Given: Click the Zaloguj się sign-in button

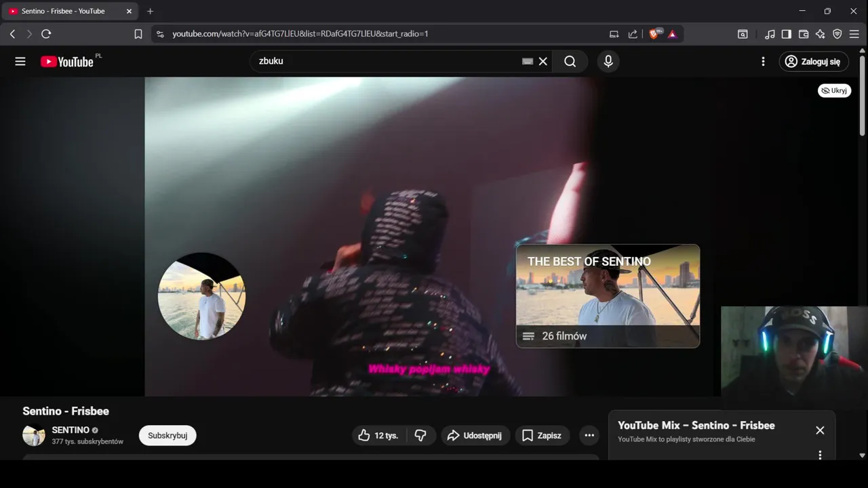Looking at the screenshot, I should [x=814, y=62].
